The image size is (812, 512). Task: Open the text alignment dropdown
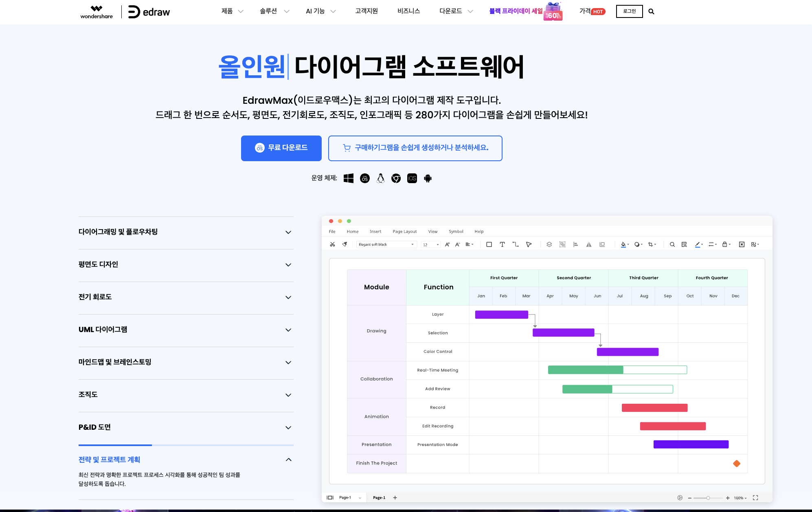pyautogui.click(x=469, y=245)
